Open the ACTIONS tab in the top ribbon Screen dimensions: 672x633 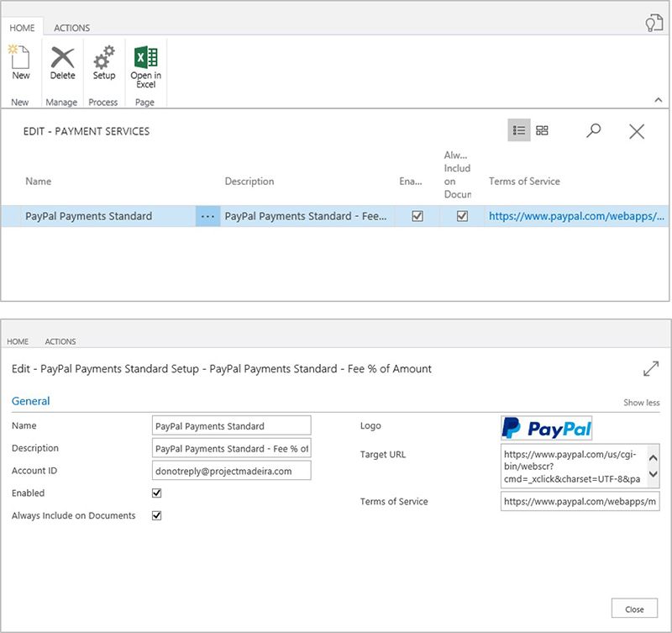(71, 28)
